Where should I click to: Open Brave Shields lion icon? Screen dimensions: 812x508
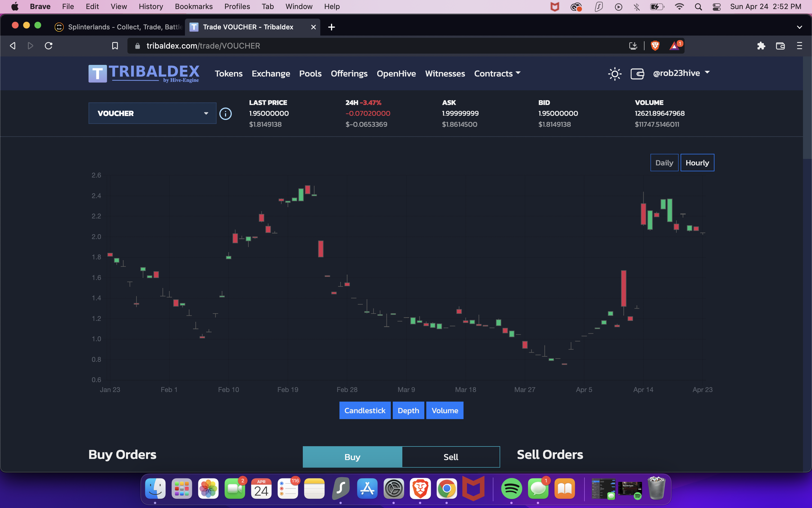pyautogui.click(x=655, y=46)
